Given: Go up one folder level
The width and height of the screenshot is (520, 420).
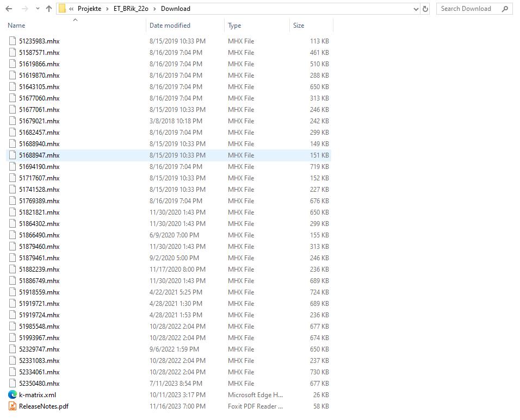Looking at the screenshot, I should (x=49, y=9).
